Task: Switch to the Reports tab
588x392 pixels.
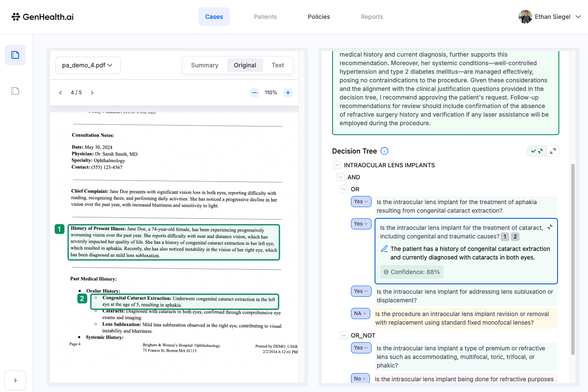Action: pos(372,17)
